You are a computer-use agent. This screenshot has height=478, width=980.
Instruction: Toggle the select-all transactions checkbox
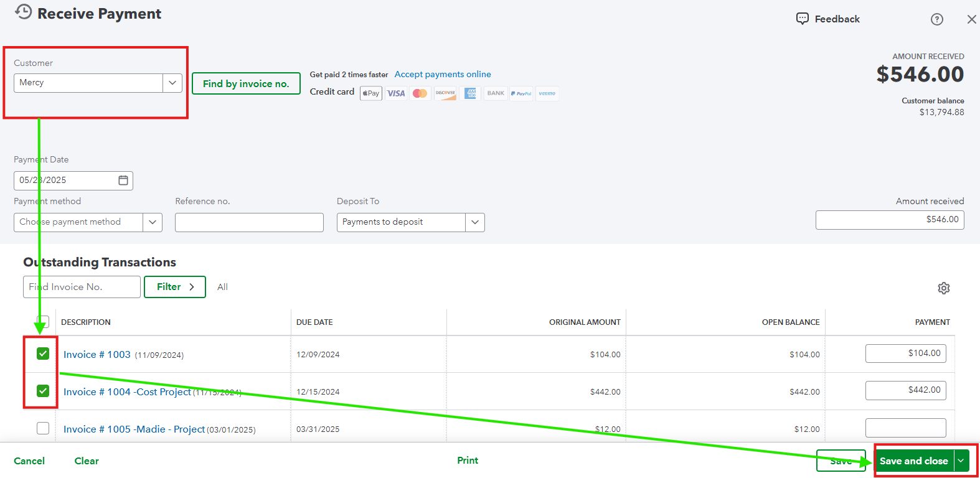pos(43,322)
